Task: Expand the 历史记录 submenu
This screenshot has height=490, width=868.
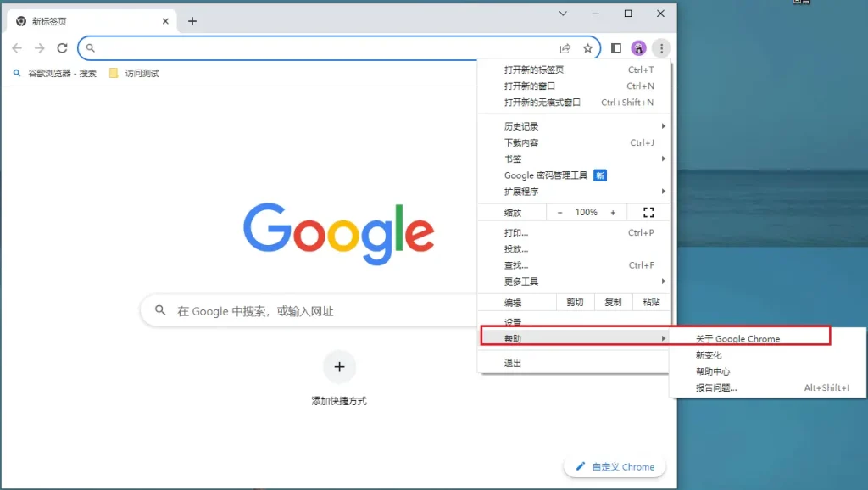Action: pyautogui.click(x=575, y=126)
